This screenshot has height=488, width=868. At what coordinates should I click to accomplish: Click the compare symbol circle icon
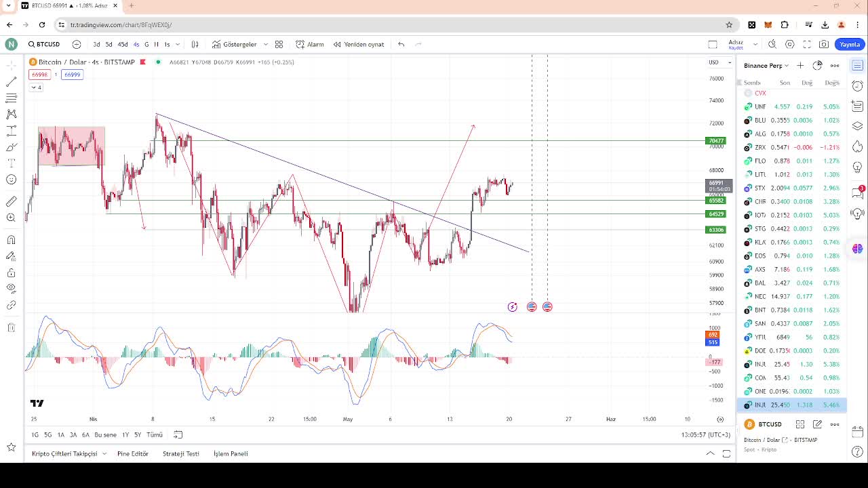coord(77,44)
